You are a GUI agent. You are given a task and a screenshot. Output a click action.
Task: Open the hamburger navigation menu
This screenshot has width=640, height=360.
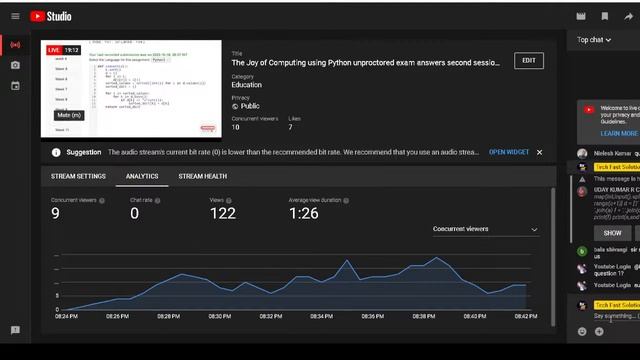[x=15, y=16]
